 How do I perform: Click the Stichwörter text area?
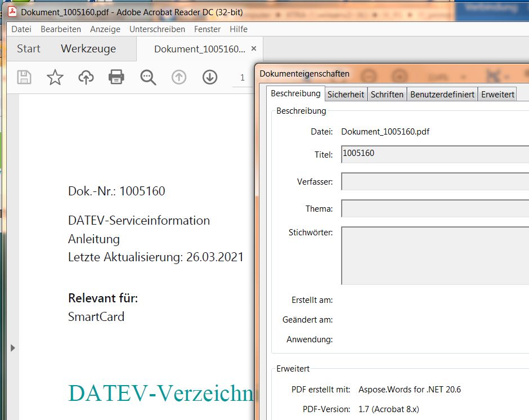click(434, 256)
